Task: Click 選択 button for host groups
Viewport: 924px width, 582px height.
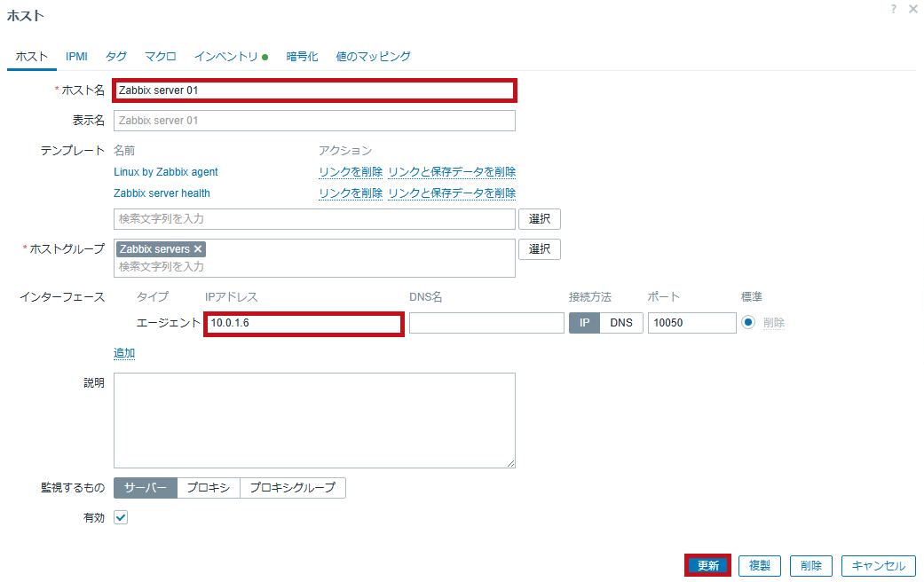Action: tap(539, 249)
